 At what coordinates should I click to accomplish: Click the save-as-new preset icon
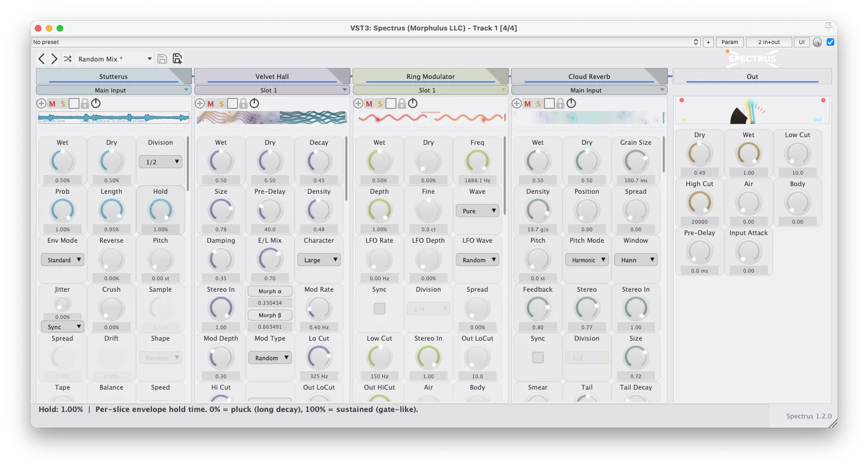(x=177, y=59)
